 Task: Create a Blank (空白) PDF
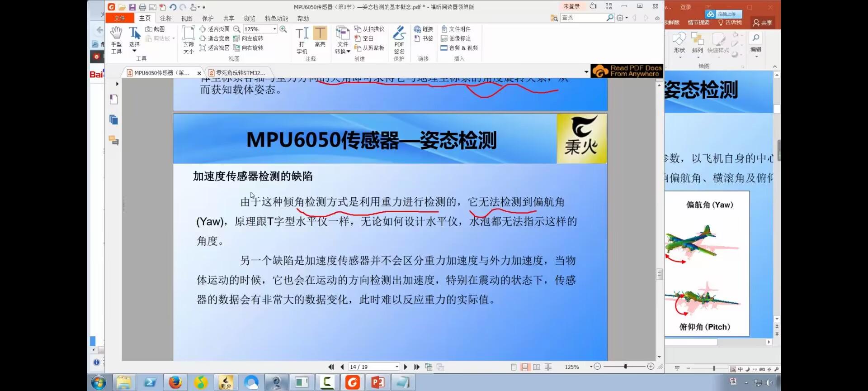click(364, 38)
